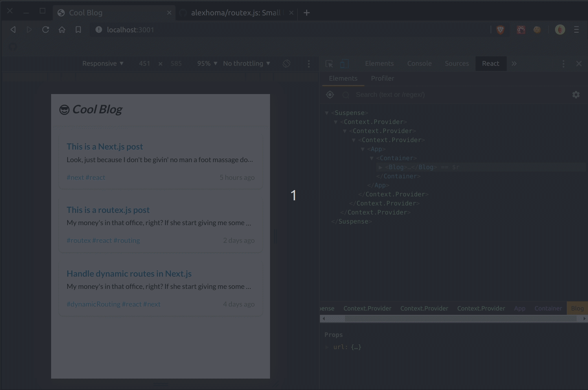
Task: Open the Brave Shields lion icon
Action: click(x=500, y=30)
